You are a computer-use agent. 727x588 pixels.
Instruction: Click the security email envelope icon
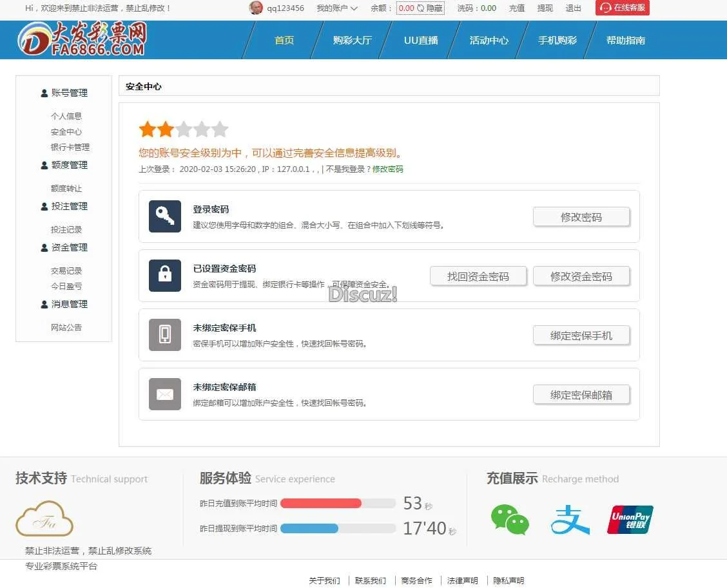[164, 394]
